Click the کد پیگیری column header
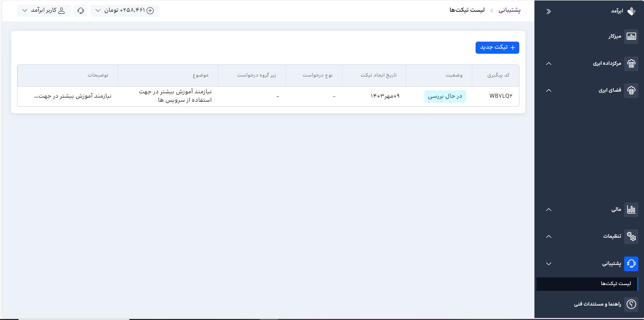The image size is (644, 320). 498,75
